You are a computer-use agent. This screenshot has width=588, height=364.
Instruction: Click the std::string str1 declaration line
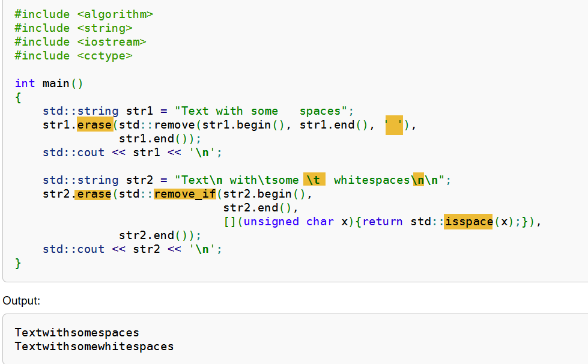[x=198, y=111]
